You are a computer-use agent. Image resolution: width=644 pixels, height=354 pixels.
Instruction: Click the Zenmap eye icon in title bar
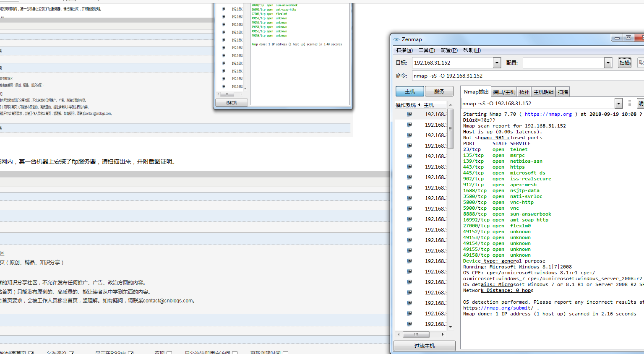(396, 39)
